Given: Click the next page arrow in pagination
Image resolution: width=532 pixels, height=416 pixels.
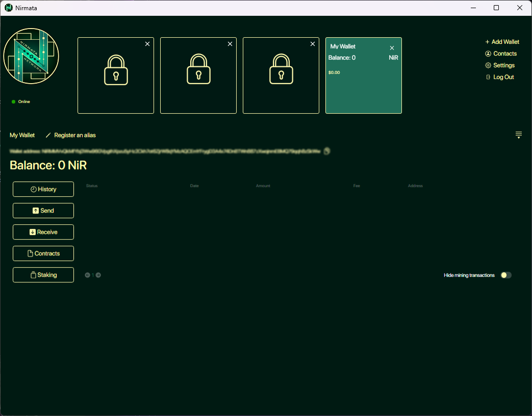Looking at the screenshot, I should click(98, 275).
